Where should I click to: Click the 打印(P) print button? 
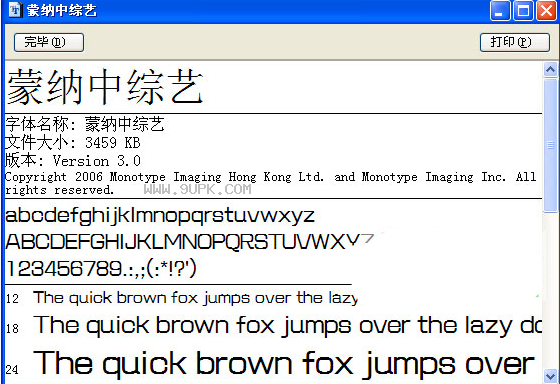pyautogui.click(x=515, y=43)
